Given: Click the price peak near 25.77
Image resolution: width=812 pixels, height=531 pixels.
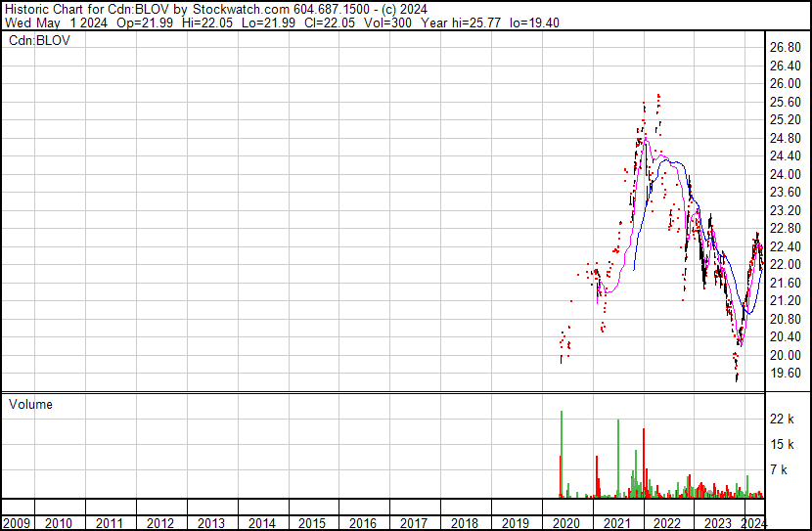Looking at the screenshot, I should coord(658,96).
